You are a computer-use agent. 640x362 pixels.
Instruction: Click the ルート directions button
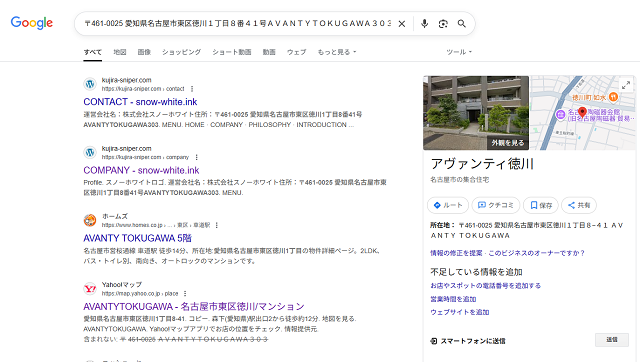[x=448, y=205]
